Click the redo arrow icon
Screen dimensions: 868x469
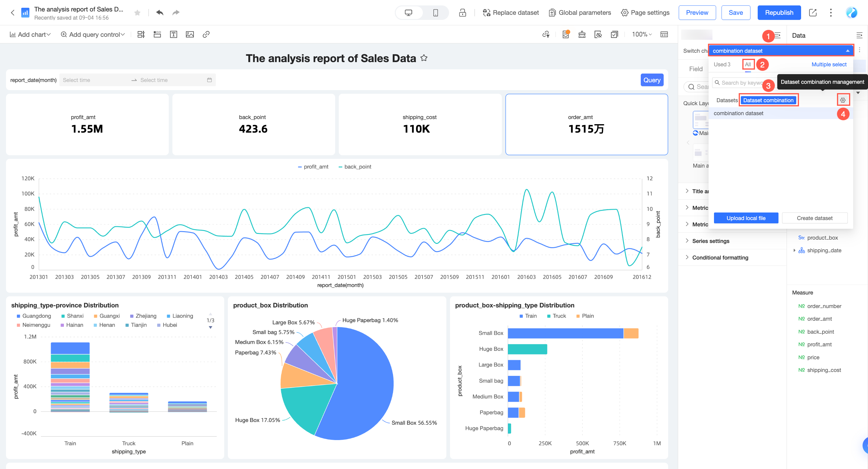pyautogui.click(x=175, y=12)
